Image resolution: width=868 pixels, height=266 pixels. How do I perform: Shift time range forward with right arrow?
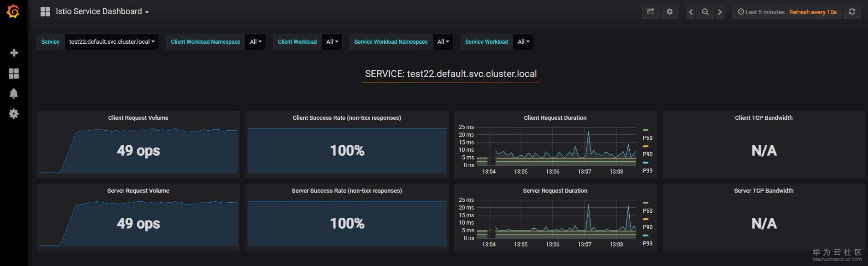[x=720, y=12]
